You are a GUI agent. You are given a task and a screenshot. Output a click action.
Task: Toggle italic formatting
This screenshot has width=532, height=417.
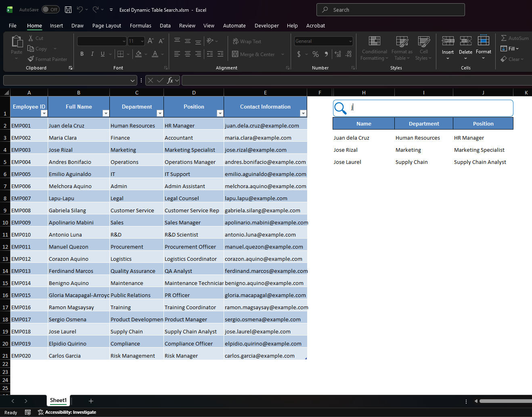[x=92, y=53]
